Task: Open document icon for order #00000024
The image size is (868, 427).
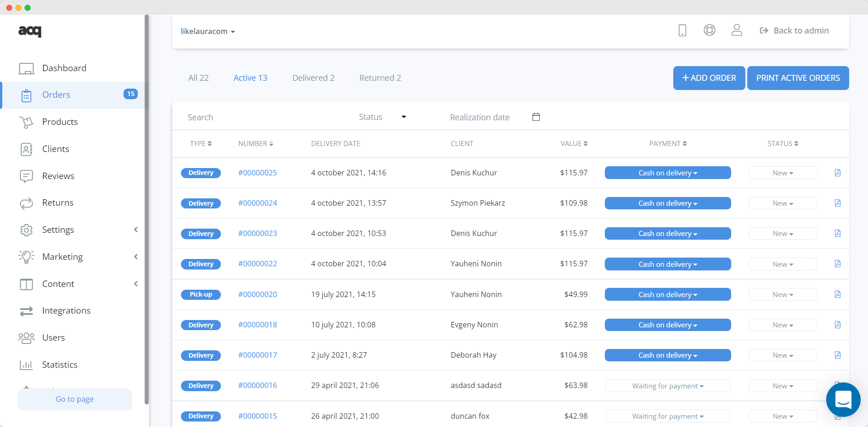Action: pos(838,203)
